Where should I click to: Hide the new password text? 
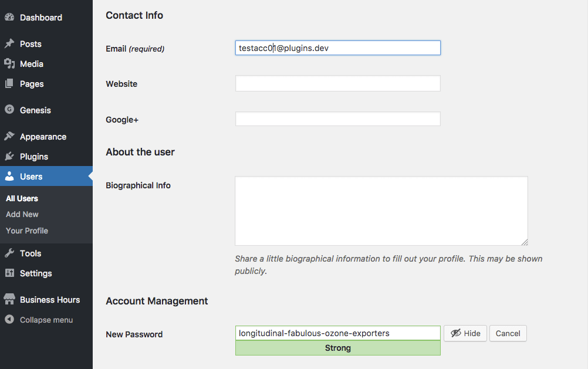pyautogui.click(x=465, y=333)
